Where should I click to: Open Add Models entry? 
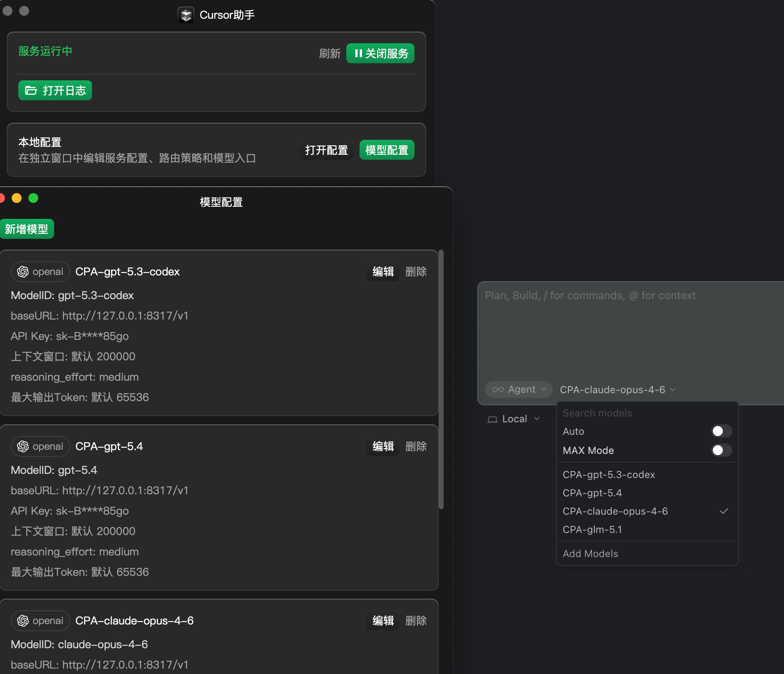point(647,554)
